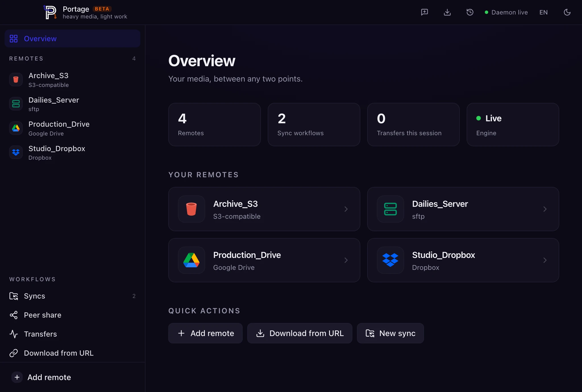
Task: Click the QUICK ACTIONS heading
Action: [204, 311]
